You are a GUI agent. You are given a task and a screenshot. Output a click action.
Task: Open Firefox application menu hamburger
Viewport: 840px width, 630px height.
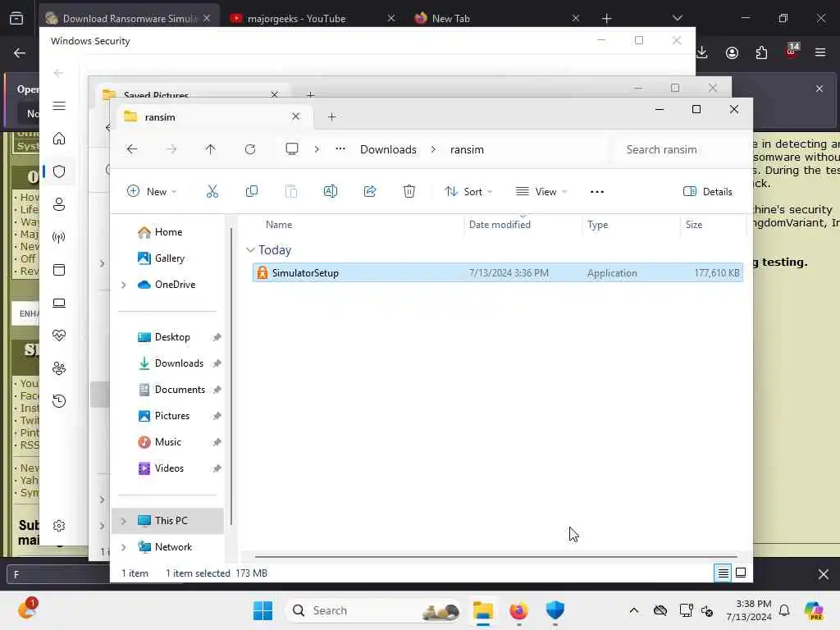(820, 52)
